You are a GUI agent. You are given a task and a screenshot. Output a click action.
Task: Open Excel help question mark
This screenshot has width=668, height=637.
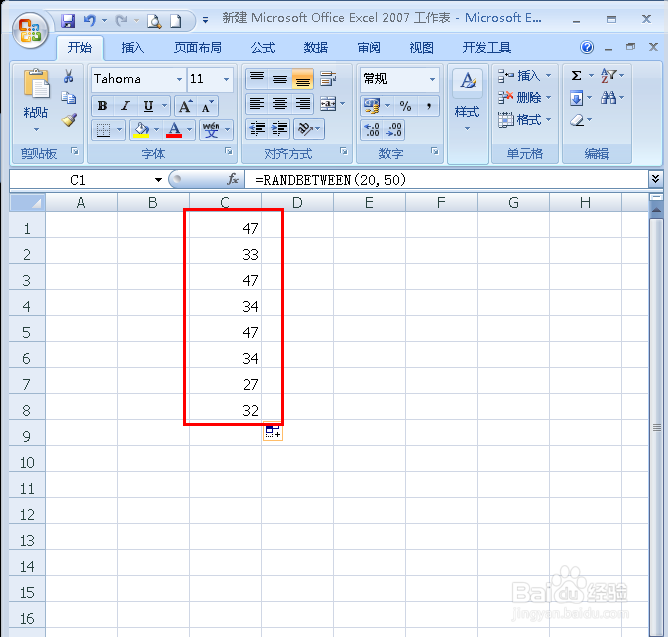tap(587, 47)
